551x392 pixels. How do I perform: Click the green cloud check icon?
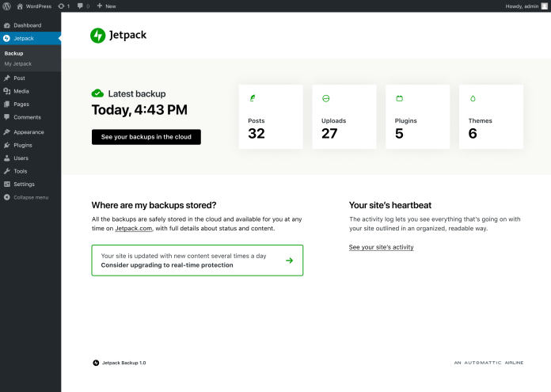[97, 93]
